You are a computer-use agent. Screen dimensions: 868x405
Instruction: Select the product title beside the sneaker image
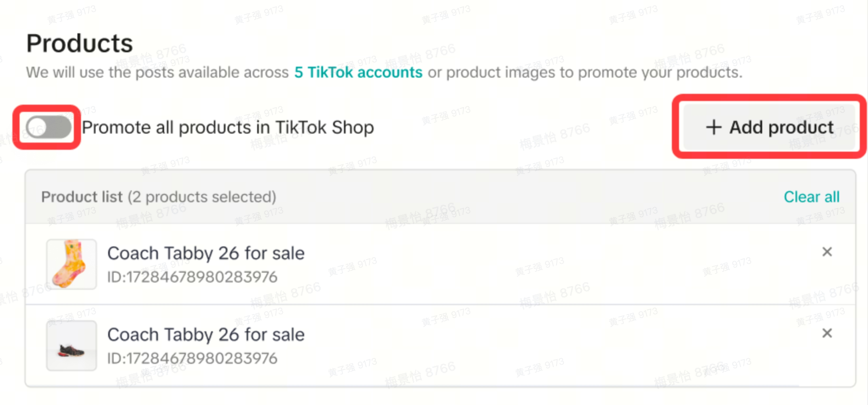coord(206,335)
